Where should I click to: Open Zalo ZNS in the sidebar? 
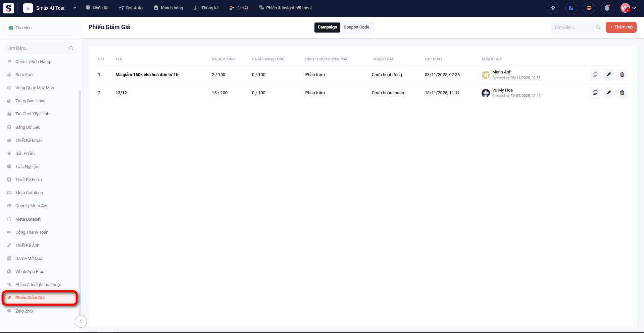click(24, 311)
